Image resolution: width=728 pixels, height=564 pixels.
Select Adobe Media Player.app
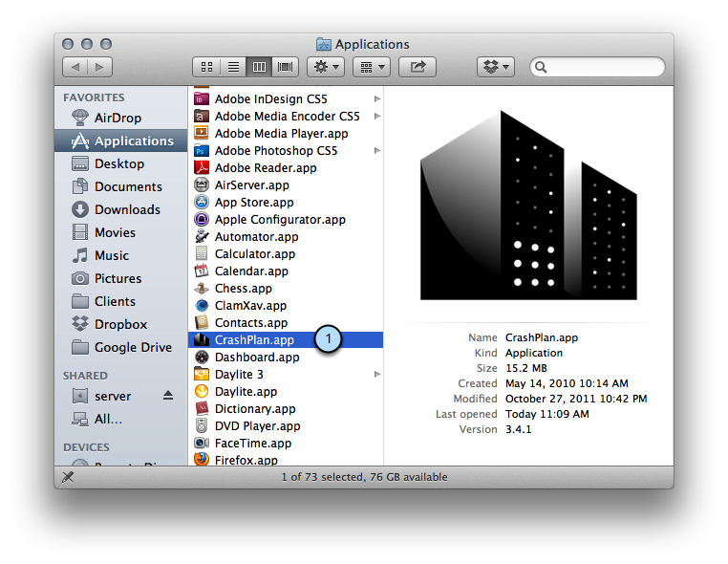pos(286,133)
